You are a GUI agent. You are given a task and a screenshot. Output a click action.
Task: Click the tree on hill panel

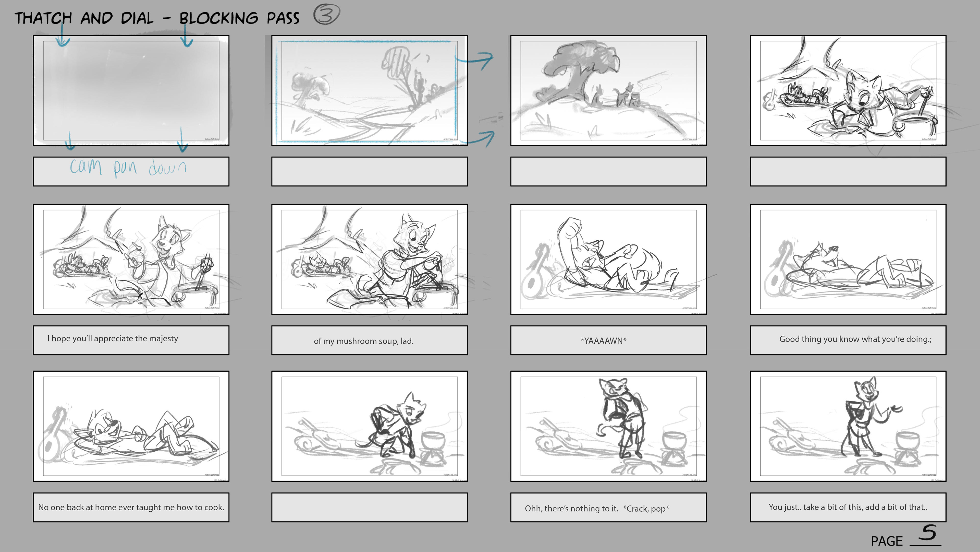coord(608,91)
